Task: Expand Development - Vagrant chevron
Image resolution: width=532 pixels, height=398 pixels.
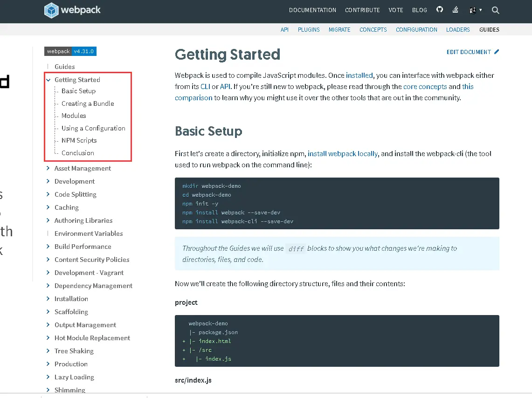Action: (x=48, y=273)
